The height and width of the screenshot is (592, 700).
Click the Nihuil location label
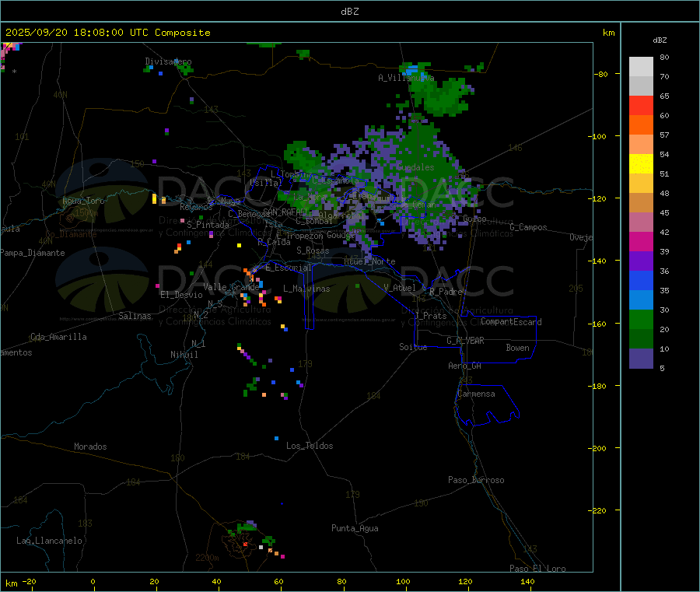184,355
